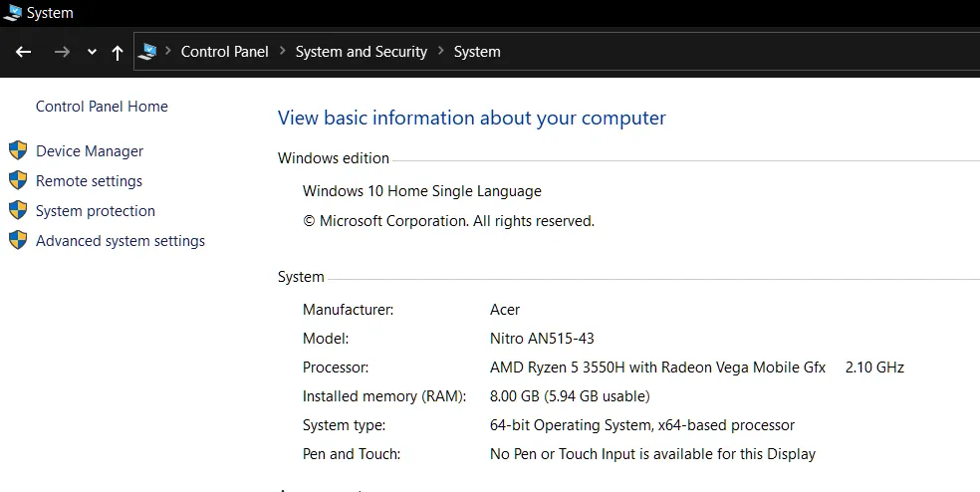
Task: Expand chevron after Control Panel breadcrumb
Action: pos(283,52)
